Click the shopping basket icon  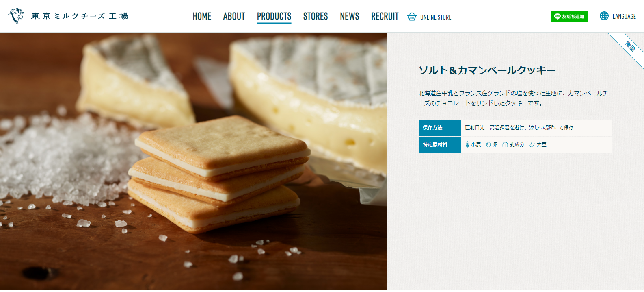click(412, 17)
